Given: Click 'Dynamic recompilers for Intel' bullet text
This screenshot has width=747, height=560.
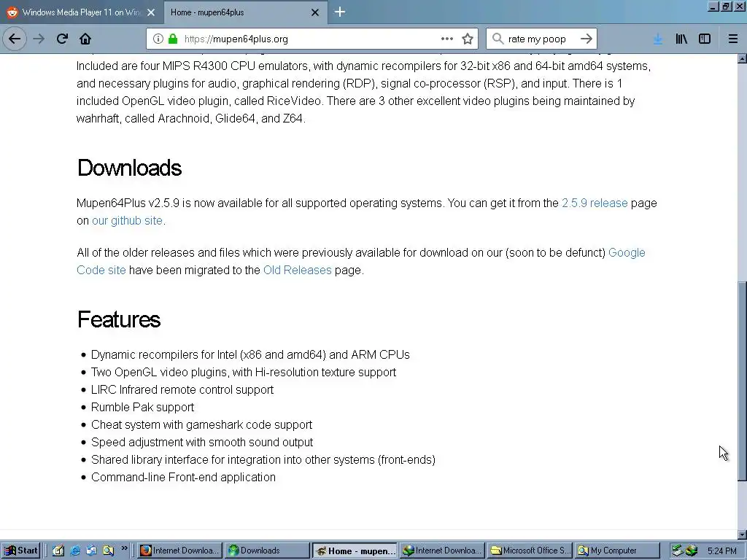Looking at the screenshot, I should click(250, 355).
